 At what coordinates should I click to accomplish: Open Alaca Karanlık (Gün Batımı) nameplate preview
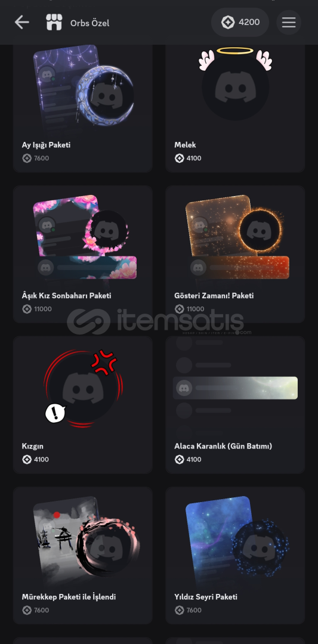(x=235, y=388)
